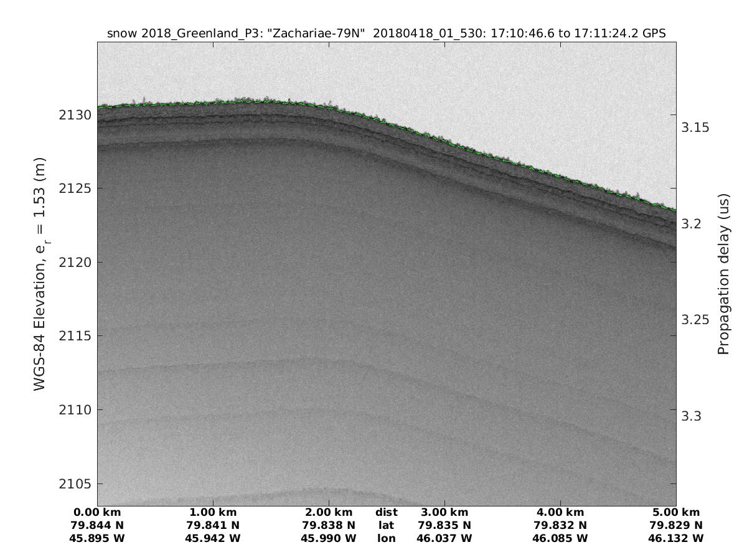Click latitude value "79.838 N"

(329, 525)
